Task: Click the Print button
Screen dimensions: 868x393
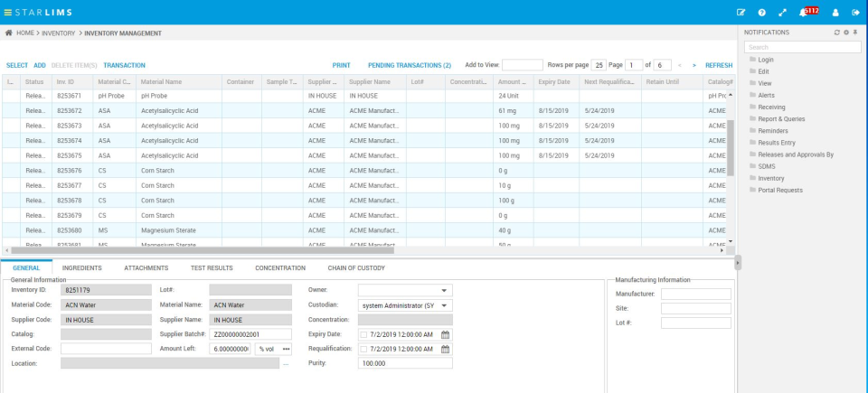Action: [x=341, y=65]
